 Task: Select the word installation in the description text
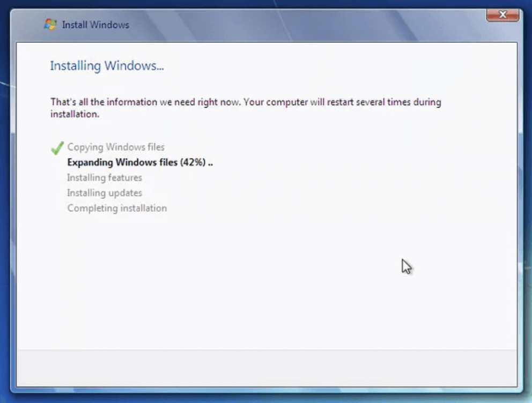coord(75,114)
